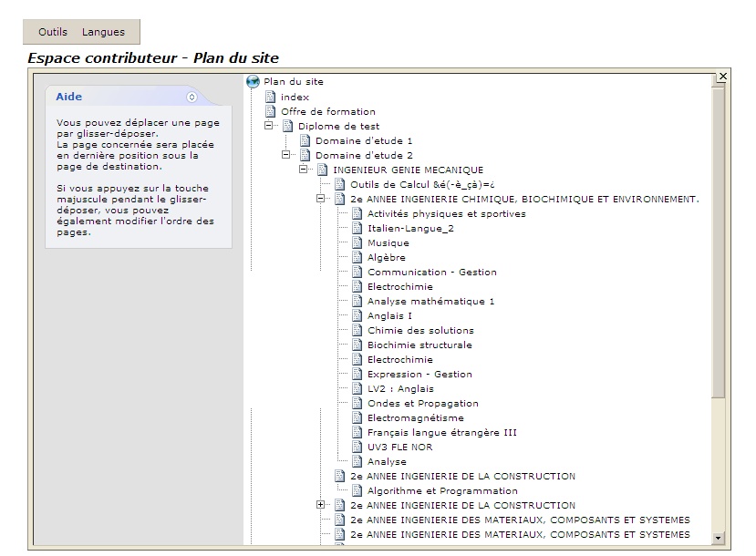Click the page icon next to Algorithme et Programmation
This screenshot has height=556, width=756.
[357, 490]
